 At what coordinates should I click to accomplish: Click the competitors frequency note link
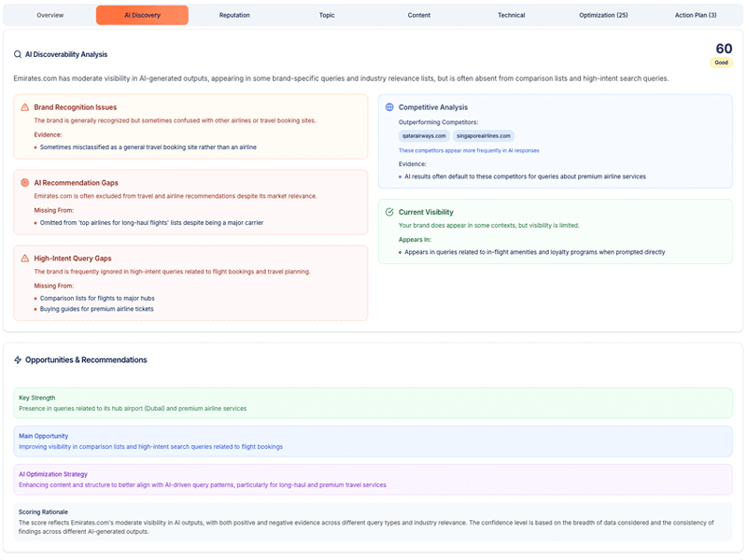470,150
